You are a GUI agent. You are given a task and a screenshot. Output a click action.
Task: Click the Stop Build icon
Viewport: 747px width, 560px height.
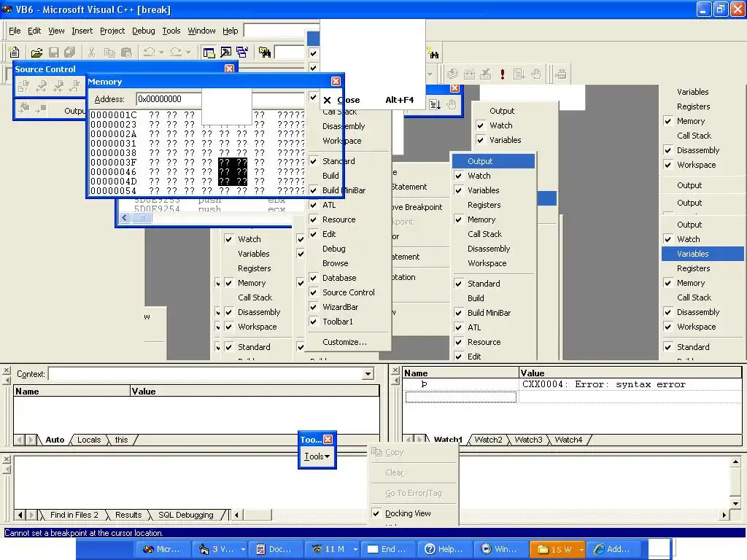pos(485,74)
